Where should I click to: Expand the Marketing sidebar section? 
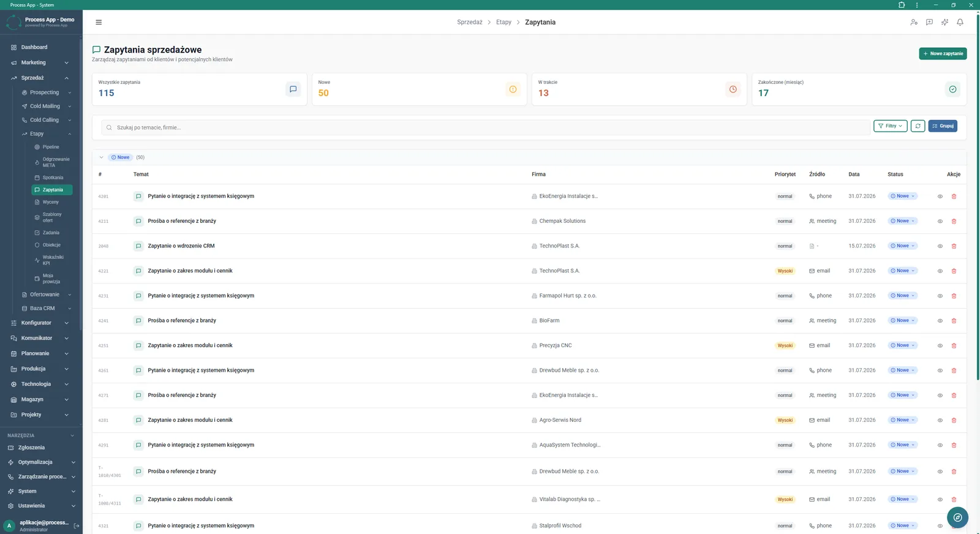[40, 62]
